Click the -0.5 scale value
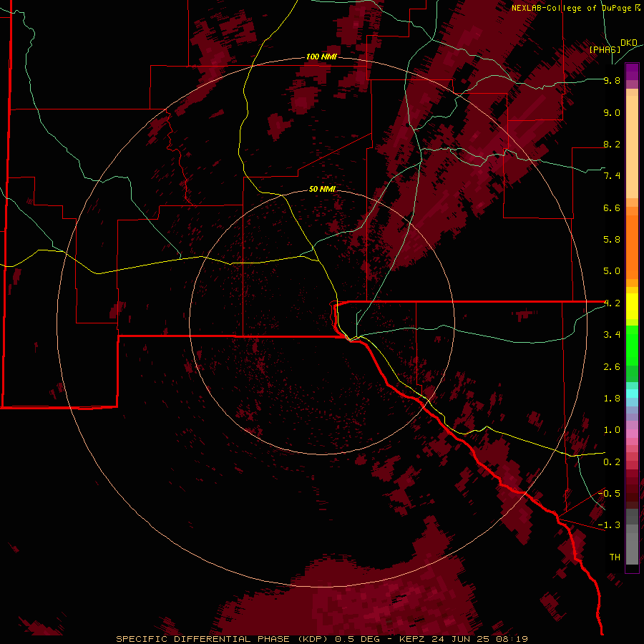The width and height of the screenshot is (644, 644). point(609,494)
